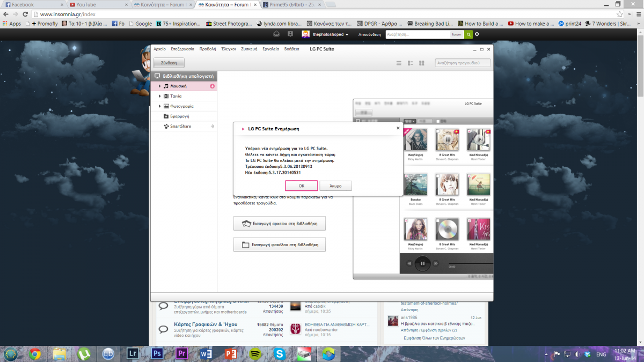Click the SmartShare broadcast signal icon
Image resolution: width=644 pixels, height=362 pixels.
click(x=213, y=127)
